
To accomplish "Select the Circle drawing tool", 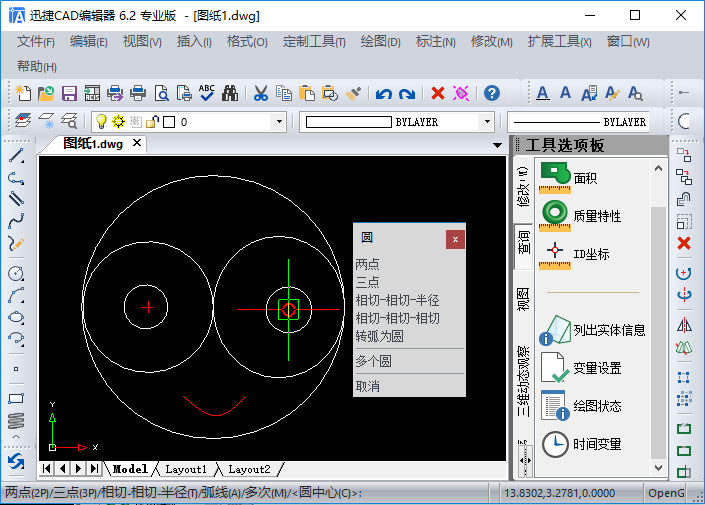I will (16, 273).
